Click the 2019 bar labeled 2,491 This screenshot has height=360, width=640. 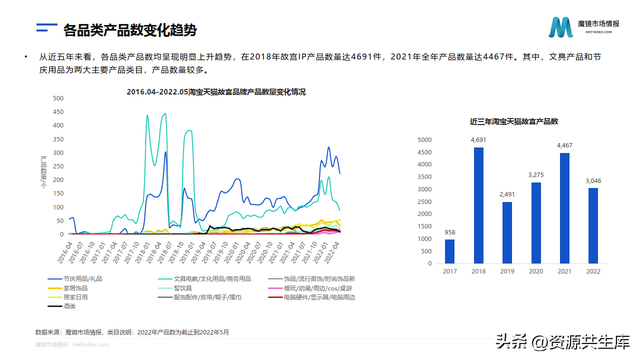[507, 233]
